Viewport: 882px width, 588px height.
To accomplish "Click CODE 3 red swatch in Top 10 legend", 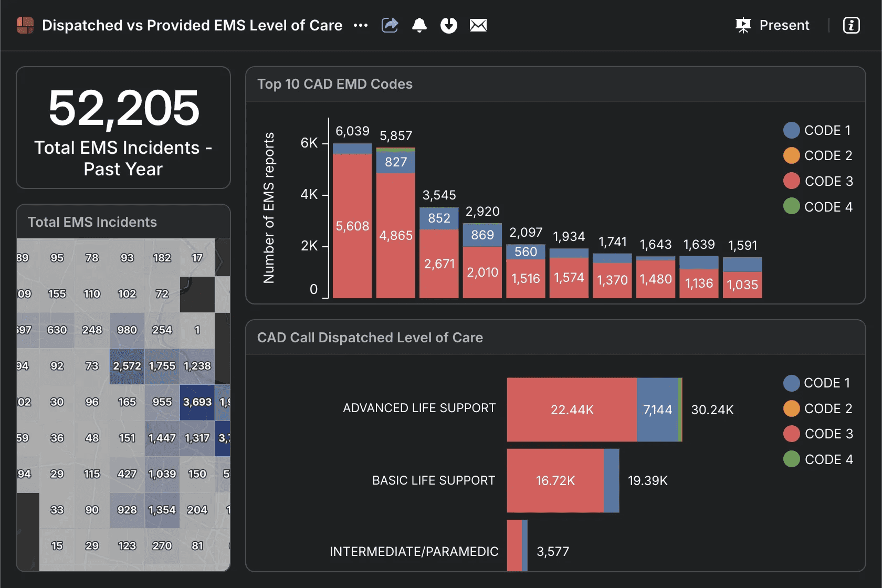I will pyautogui.click(x=791, y=181).
